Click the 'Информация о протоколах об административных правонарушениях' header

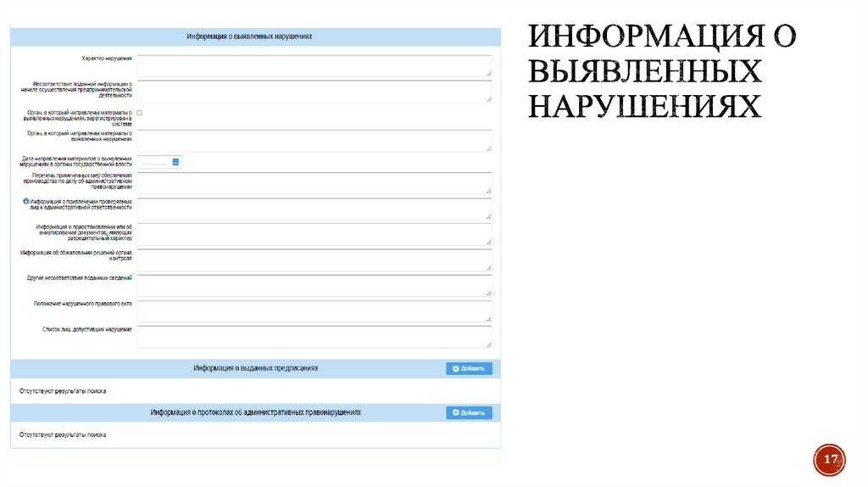256,412
